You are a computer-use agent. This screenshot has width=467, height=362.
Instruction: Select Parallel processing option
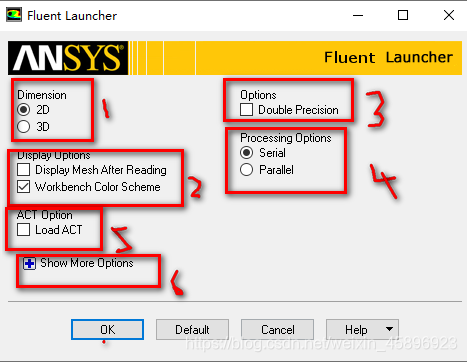pos(246,170)
